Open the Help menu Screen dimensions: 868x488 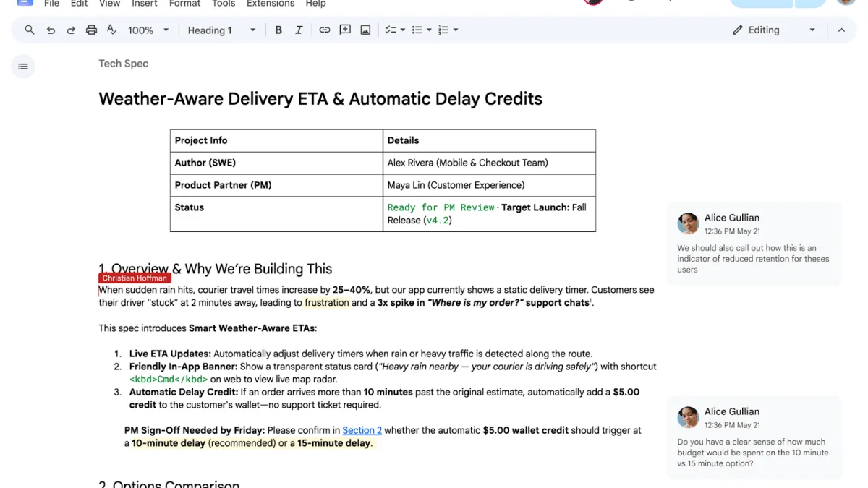[315, 4]
